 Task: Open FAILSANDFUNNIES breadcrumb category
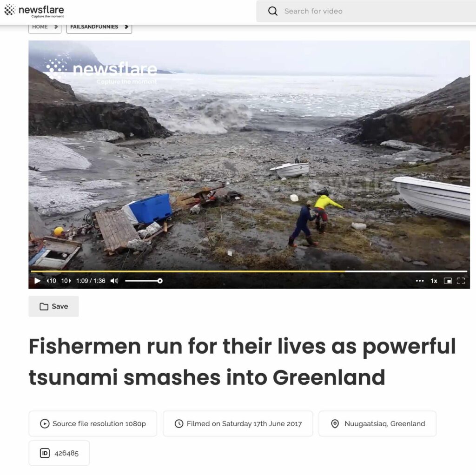click(x=99, y=27)
